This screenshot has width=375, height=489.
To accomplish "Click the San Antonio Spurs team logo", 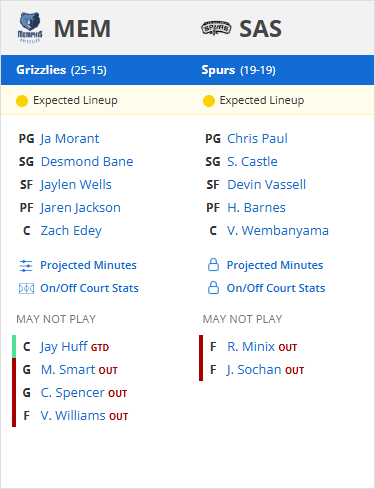I will coord(216,28).
